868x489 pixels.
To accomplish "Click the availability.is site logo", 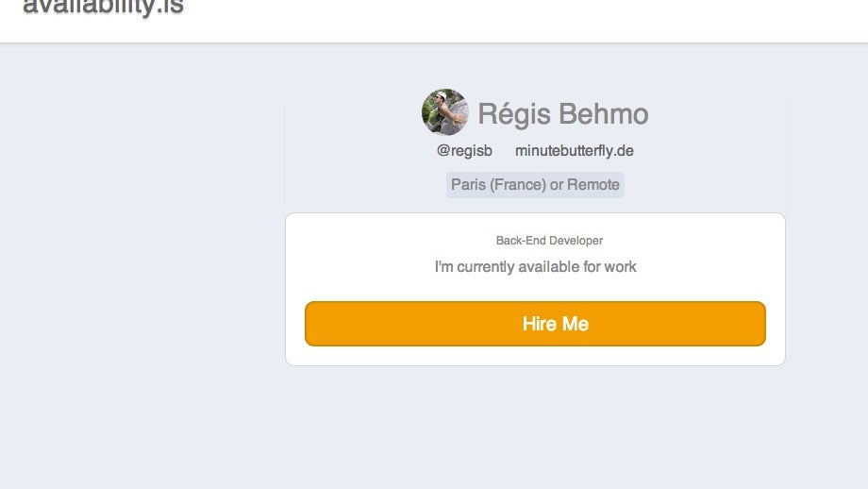I will 103,8.
